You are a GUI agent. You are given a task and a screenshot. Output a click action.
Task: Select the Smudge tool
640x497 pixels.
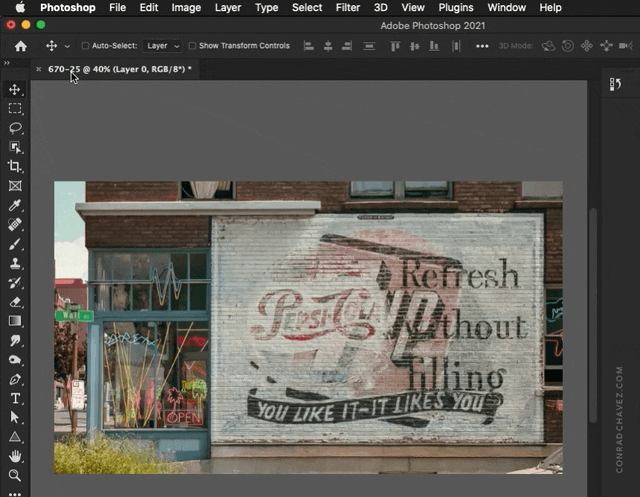pyautogui.click(x=15, y=340)
